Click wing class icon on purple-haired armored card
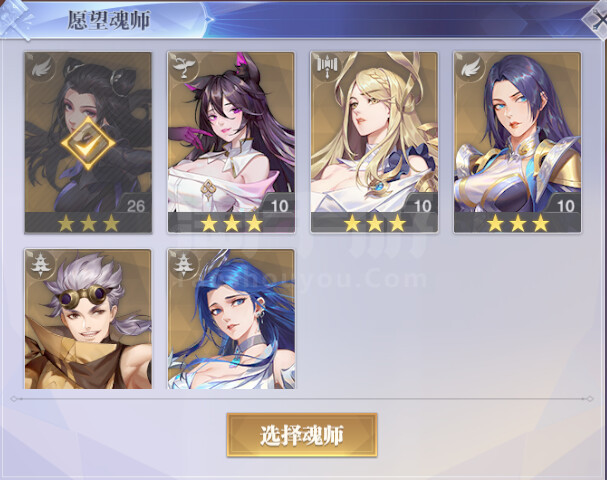This screenshot has width=607, height=480. coord(471,68)
